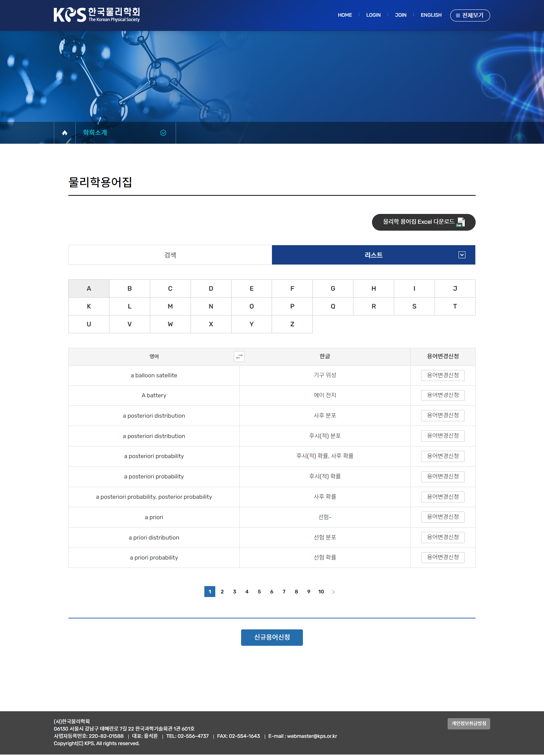Screen dimensions: 544x756
Task: Select letter B in alphabet index
Action: click(129, 289)
